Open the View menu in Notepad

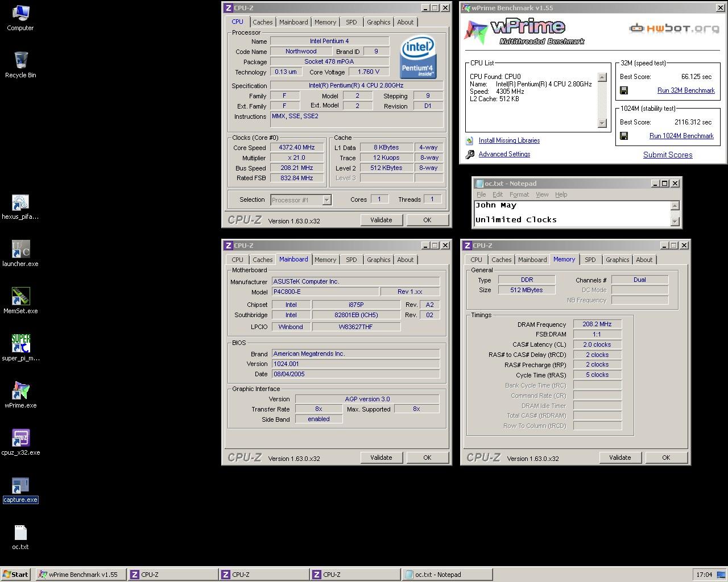click(542, 194)
